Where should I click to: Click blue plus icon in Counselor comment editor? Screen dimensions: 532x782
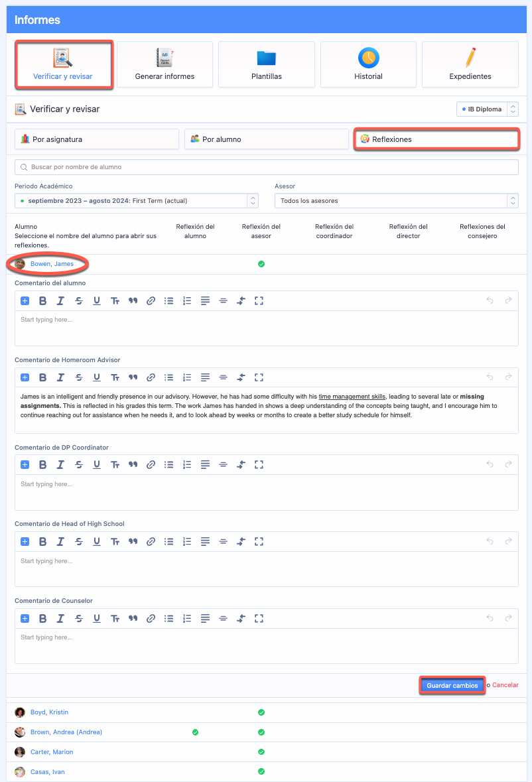click(x=25, y=618)
